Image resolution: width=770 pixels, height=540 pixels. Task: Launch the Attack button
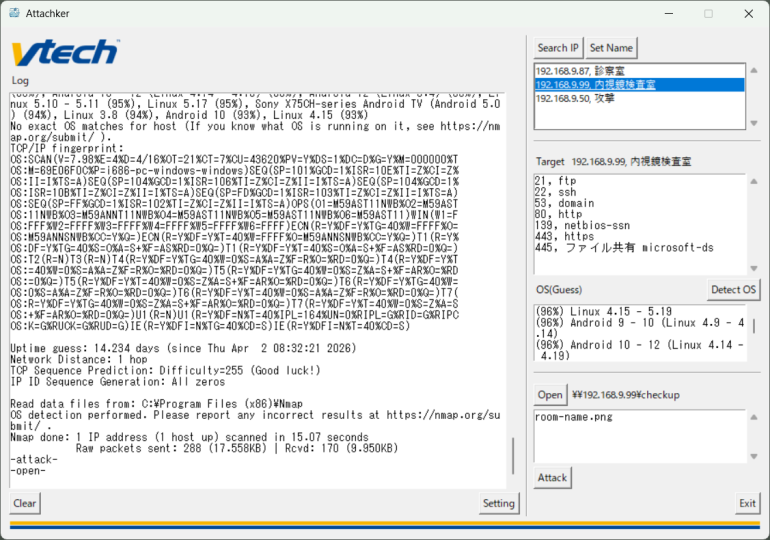pos(552,478)
